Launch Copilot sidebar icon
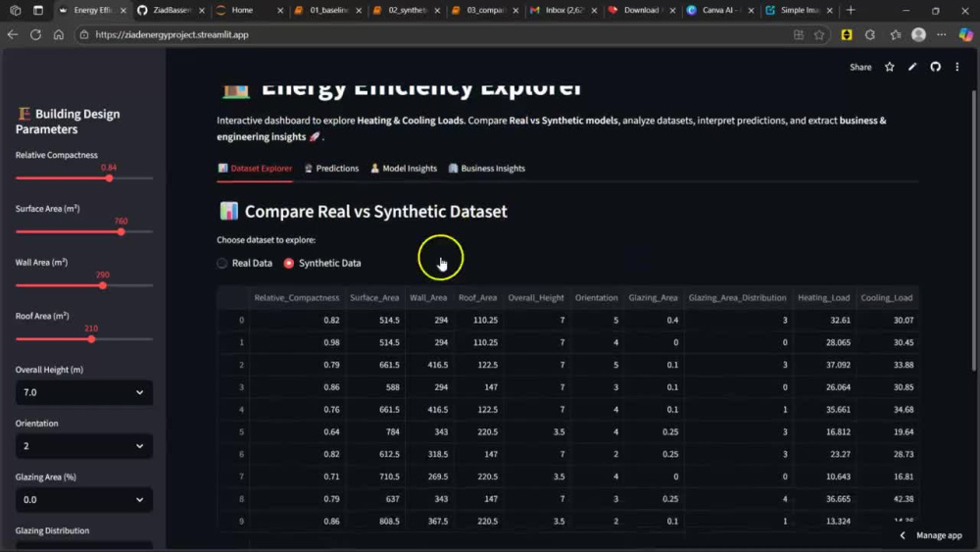Image resolution: width=980 pixels, height=552 pixels. tap(965, 35)
